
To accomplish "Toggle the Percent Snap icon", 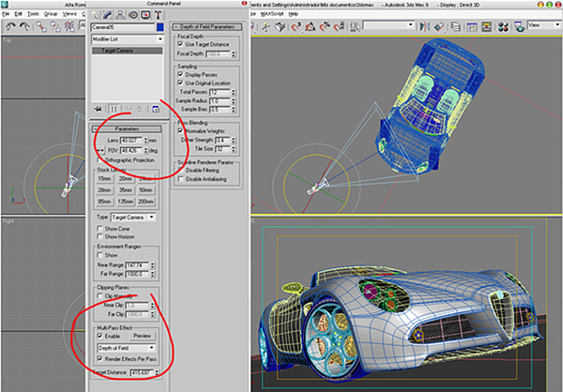I will coord(325,26).
